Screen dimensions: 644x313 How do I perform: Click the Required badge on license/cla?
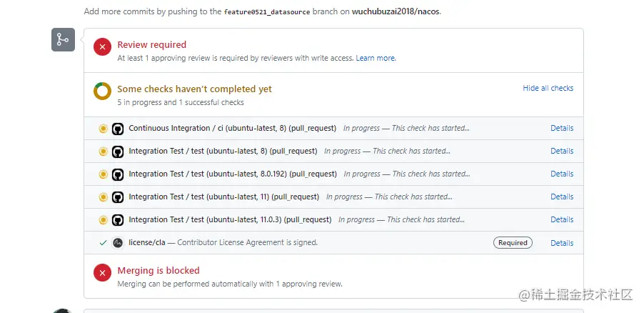coord(513,243)
